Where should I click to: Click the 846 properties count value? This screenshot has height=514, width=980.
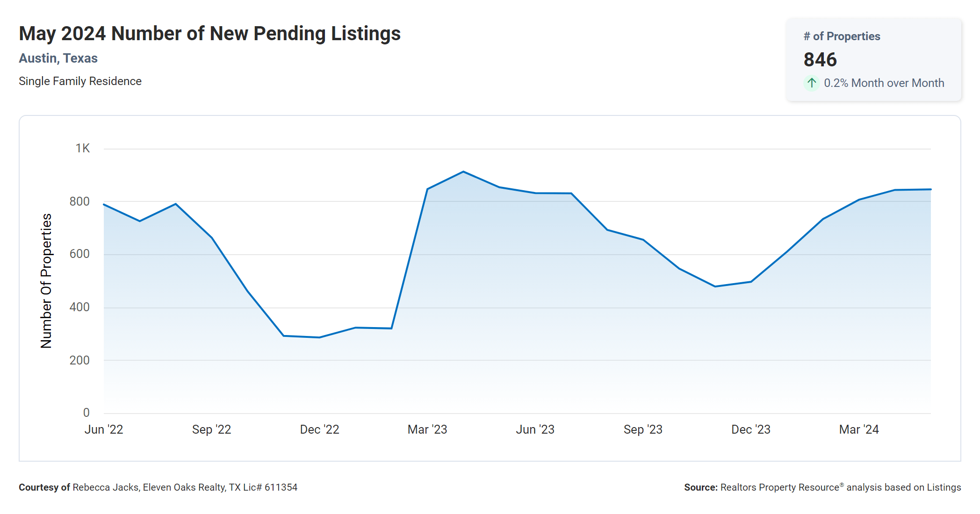point(820,60)
